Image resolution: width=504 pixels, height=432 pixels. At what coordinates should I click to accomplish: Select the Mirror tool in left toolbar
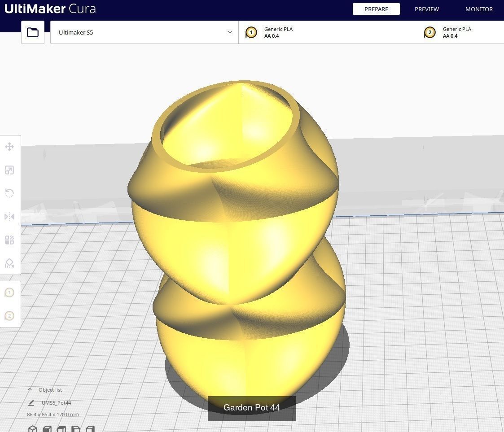pyautogui.click(x=9, y=217)
